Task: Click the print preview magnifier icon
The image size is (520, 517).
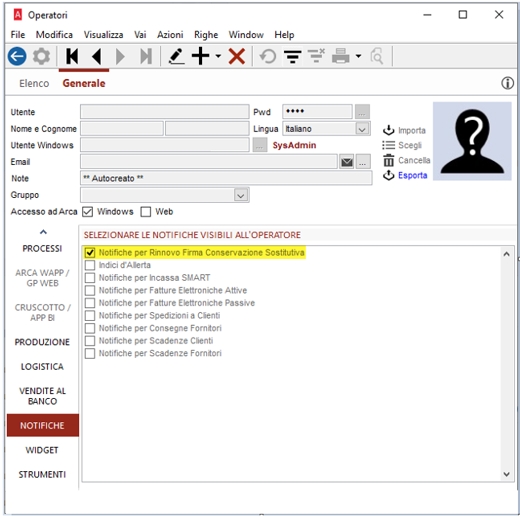Action: click(x=377, y=56)
